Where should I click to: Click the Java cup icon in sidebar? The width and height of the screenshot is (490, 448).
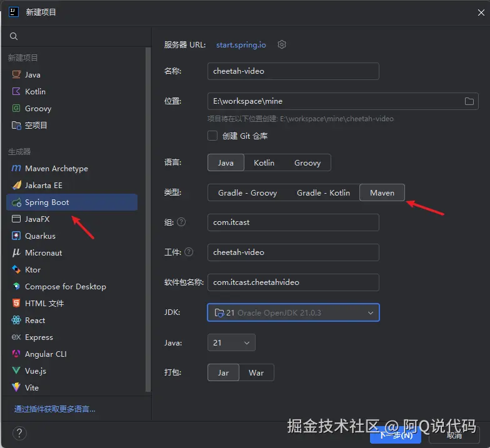point(16,75)
